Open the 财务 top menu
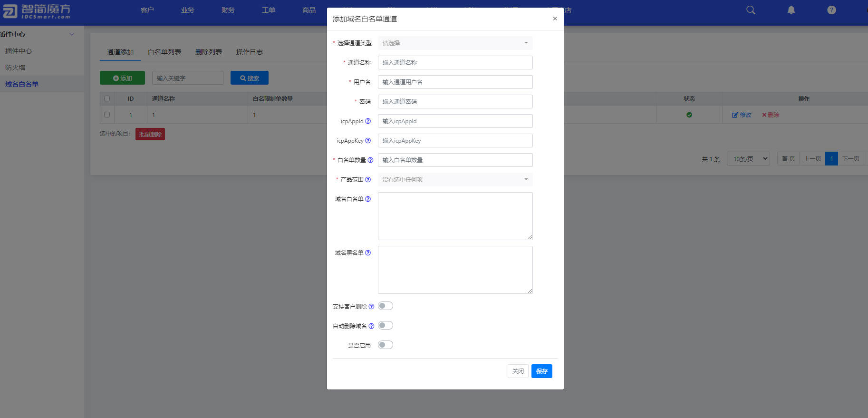 [228, 10]
